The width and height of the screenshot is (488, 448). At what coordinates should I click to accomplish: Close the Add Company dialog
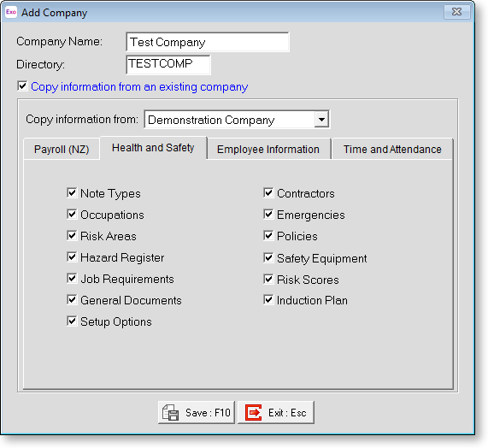(456, 12)
